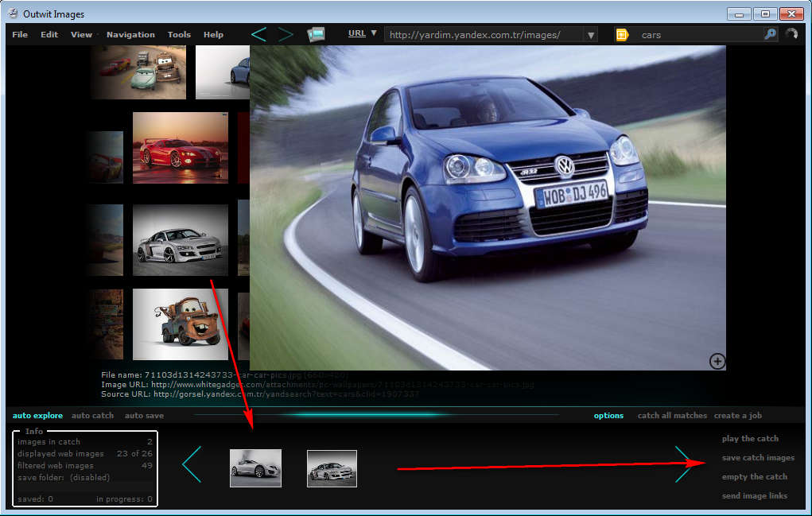Viewport: 812px width, 516px height.
Task: Open the Navigation menu
Action: click(130, 35)
